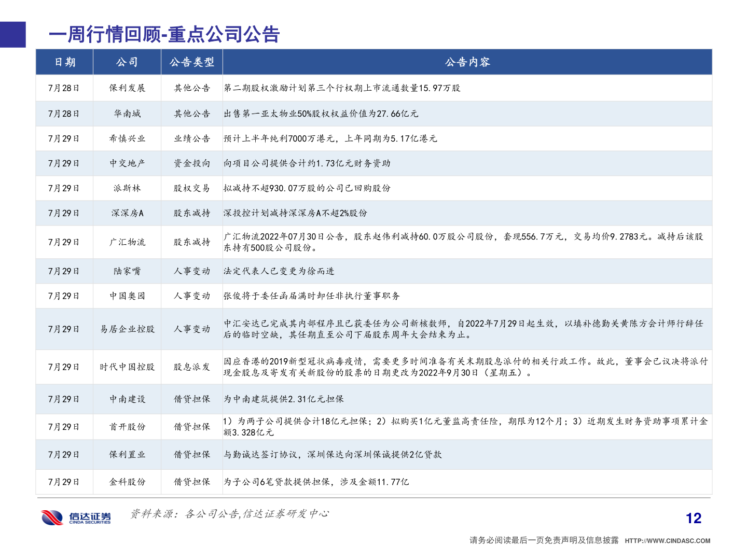Click the 公告内容 column header
Image resolution: width=747 pixels, height=560 pixels.
pos(468,62)
